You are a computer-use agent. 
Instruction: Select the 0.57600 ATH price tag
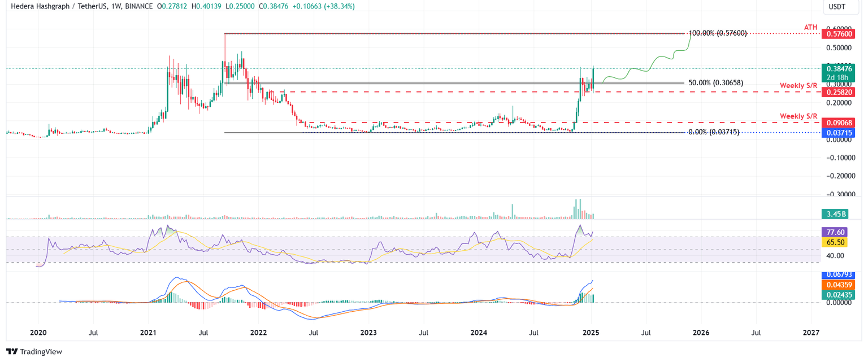[x=839, y=33]
